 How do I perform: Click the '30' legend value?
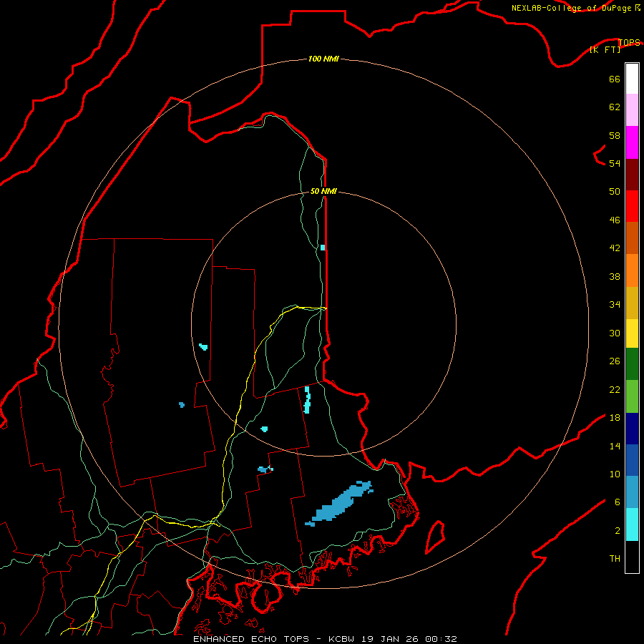pyautogui.click(x=615, y=333)
